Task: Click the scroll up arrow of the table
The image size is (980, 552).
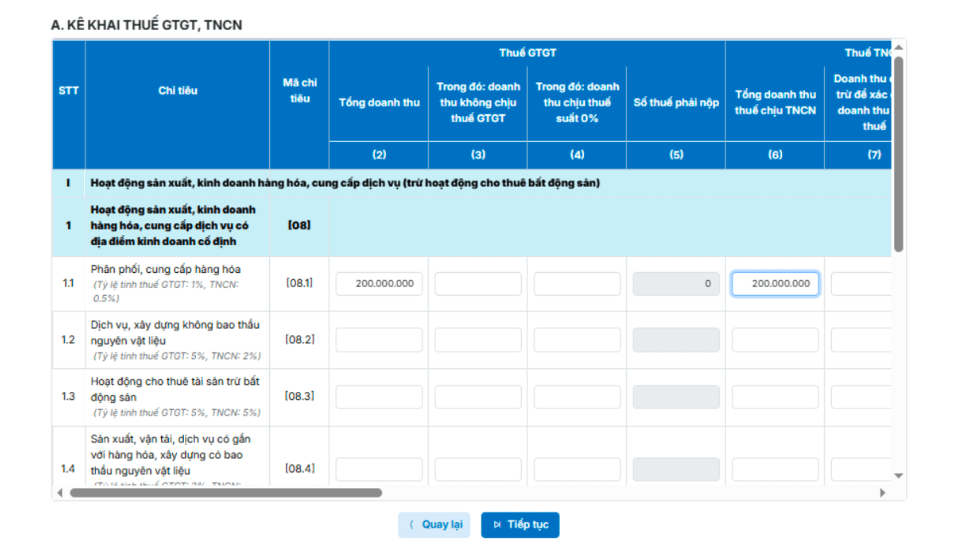Action: point(899,47)
